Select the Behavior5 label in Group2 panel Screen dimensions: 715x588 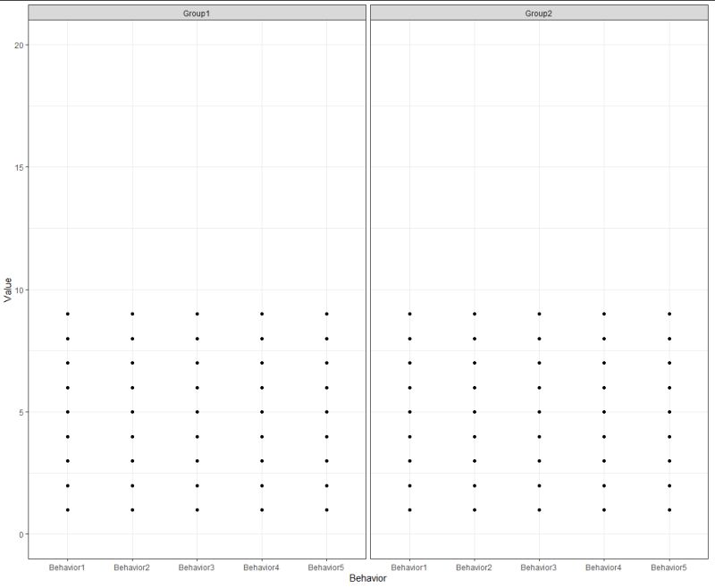tap(669, 566)
